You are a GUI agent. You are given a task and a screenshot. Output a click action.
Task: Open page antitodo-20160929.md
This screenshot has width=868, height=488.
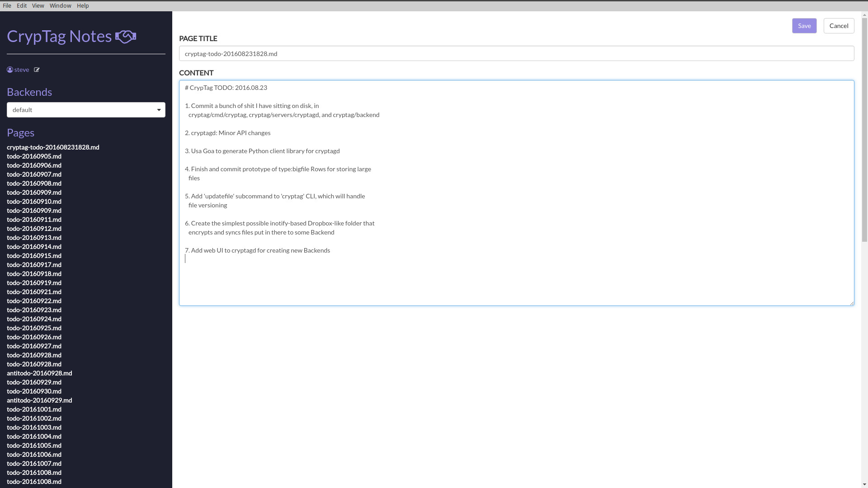click(39, 400)
